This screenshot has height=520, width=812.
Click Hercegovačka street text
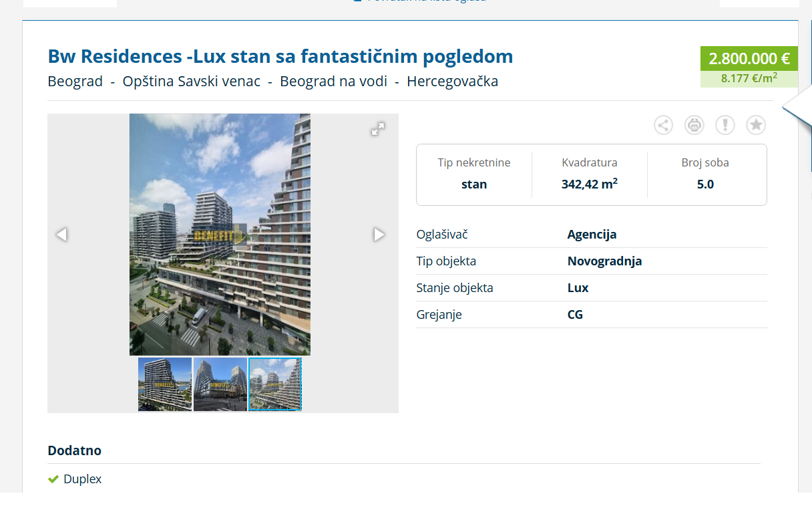[453, 82]
